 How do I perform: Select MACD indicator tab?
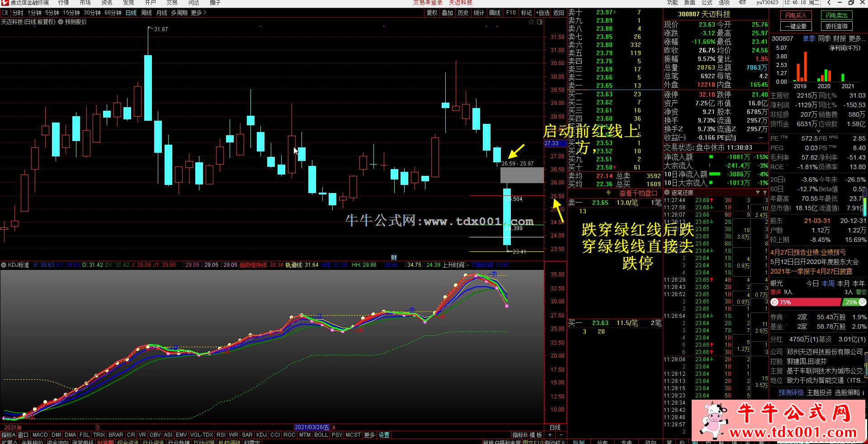point(40,435)
